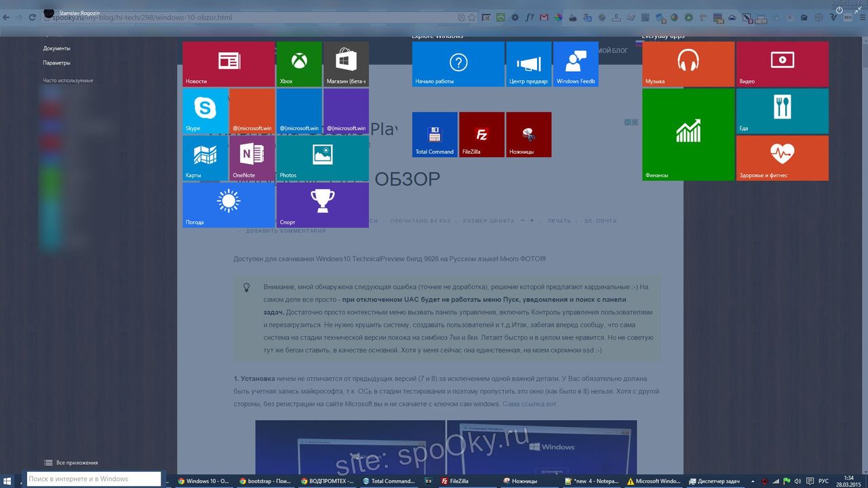The height and width of the screenshot is (488, 868).
Task: Open the Музыка music tile
Action: pos(688,64)
